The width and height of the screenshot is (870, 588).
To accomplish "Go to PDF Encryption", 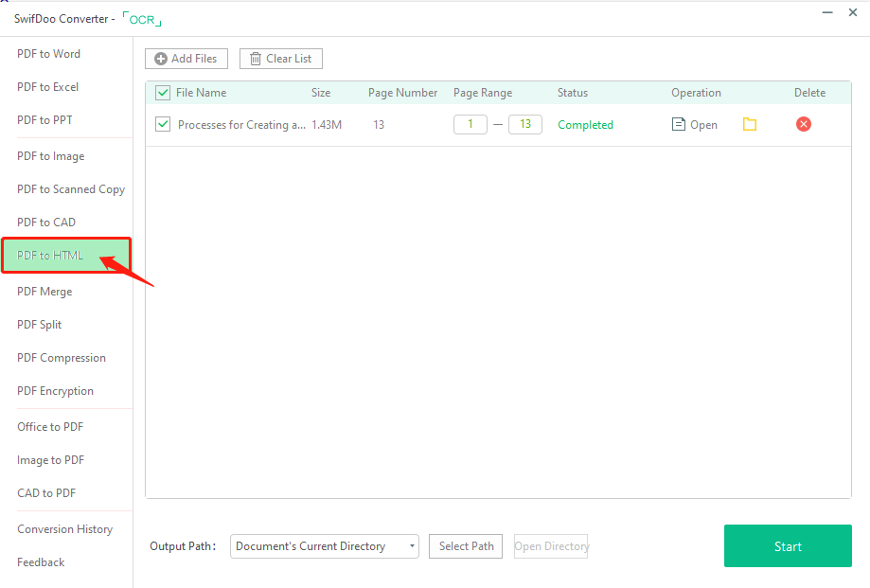I will pyautogui.click(x=55, y=391).
